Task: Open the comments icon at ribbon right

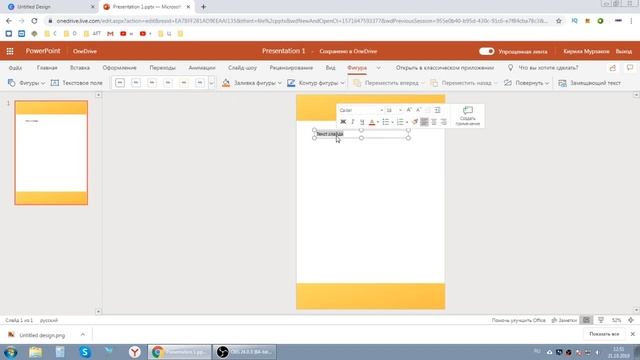Action: [630, 68]
